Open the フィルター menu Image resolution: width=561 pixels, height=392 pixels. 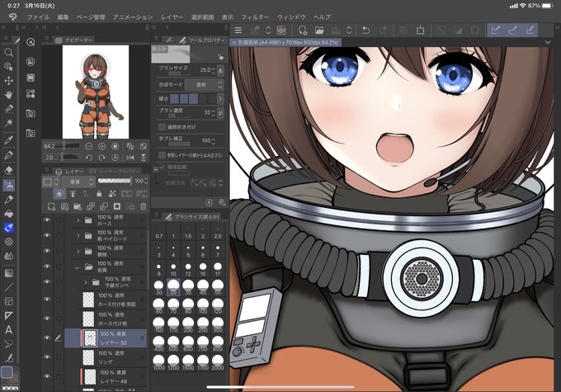tap(255, 17)
